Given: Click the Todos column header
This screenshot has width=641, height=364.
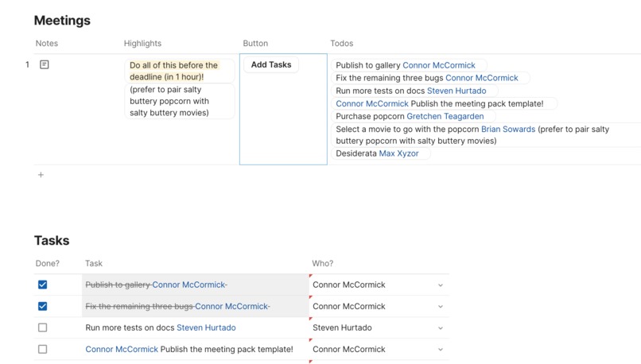Looking at the screenshot, I should 342,43.
